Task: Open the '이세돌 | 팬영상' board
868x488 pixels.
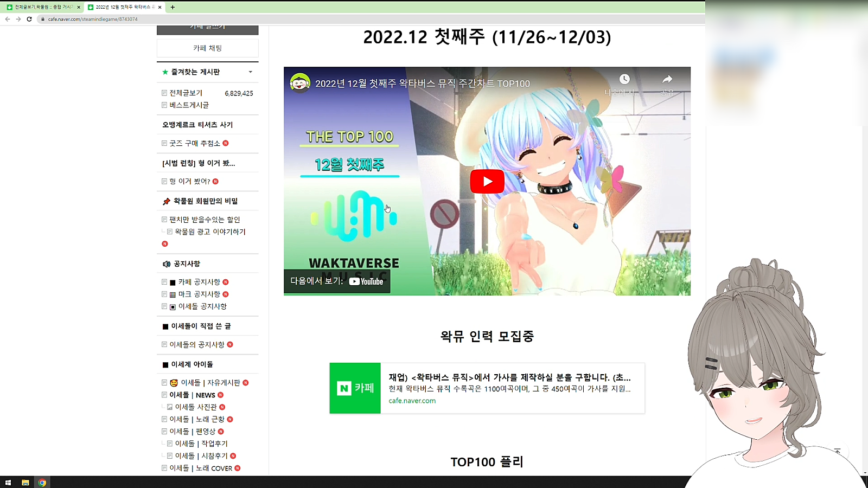Action: pos(193,432)
